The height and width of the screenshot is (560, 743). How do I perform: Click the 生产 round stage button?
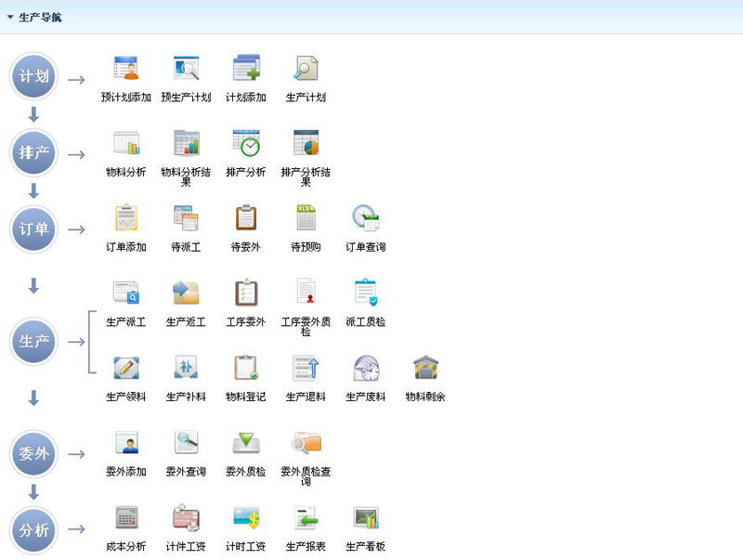coord(34,342)
